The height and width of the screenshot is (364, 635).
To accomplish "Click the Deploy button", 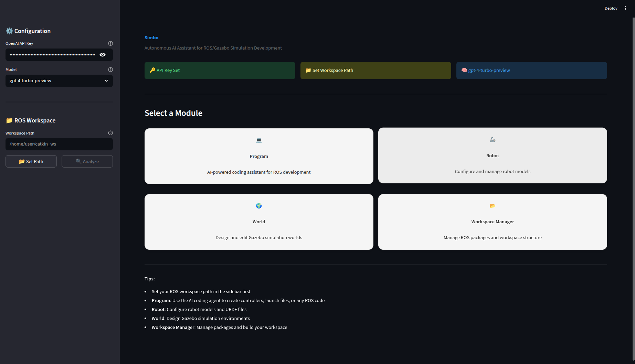I will point(611,8).
